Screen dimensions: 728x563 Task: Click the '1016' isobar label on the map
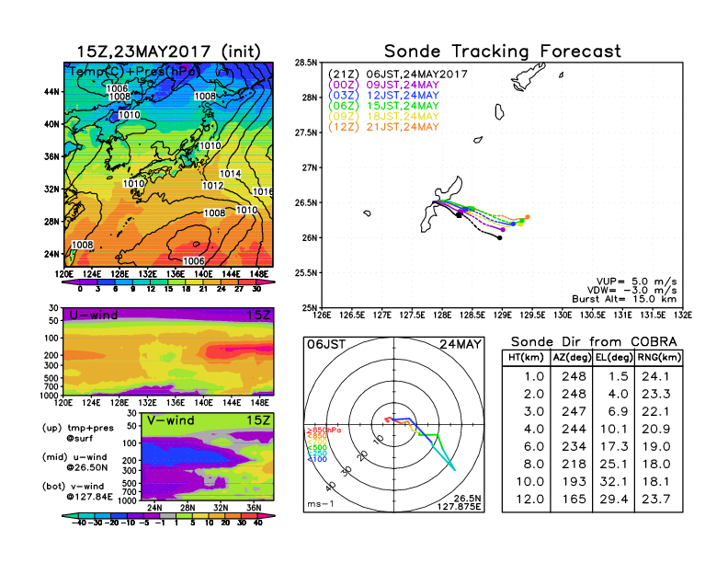coord(263,191)
